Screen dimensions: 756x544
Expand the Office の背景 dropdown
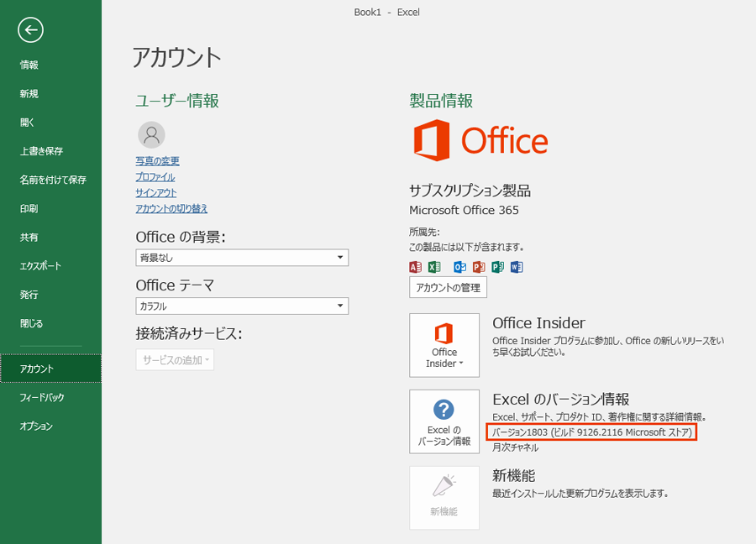click(242, 258)
